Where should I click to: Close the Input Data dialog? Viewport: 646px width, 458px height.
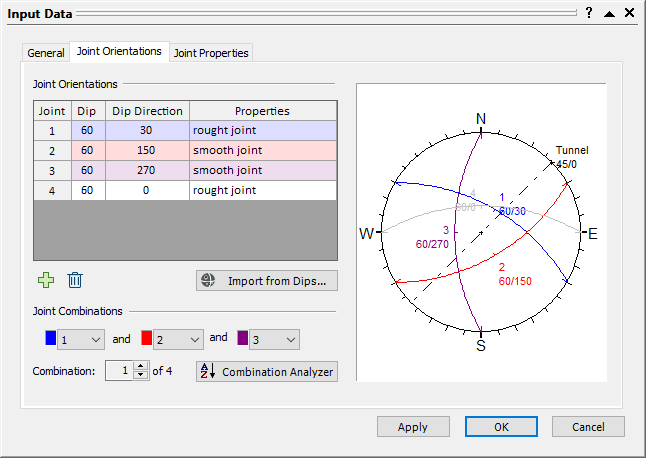coord(630,13)
